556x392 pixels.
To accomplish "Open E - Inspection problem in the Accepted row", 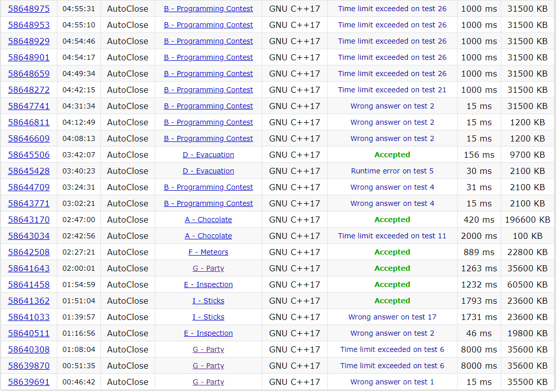I will 208,284.
